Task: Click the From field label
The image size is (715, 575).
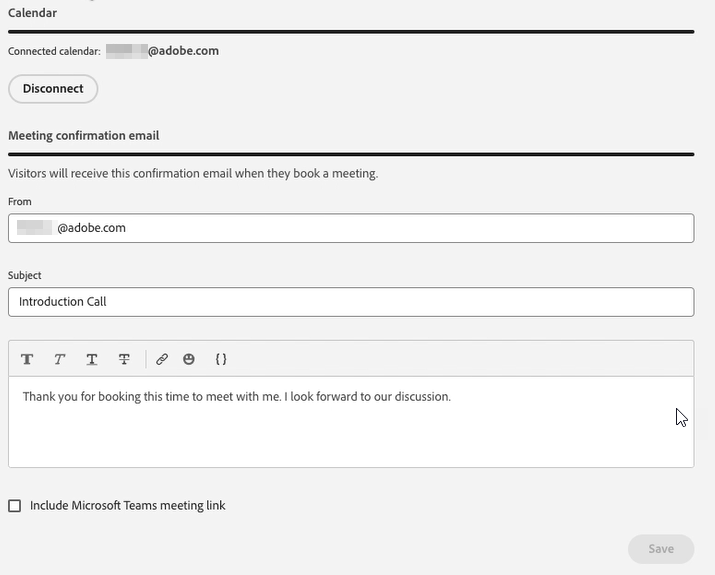Action: [20, 202]
